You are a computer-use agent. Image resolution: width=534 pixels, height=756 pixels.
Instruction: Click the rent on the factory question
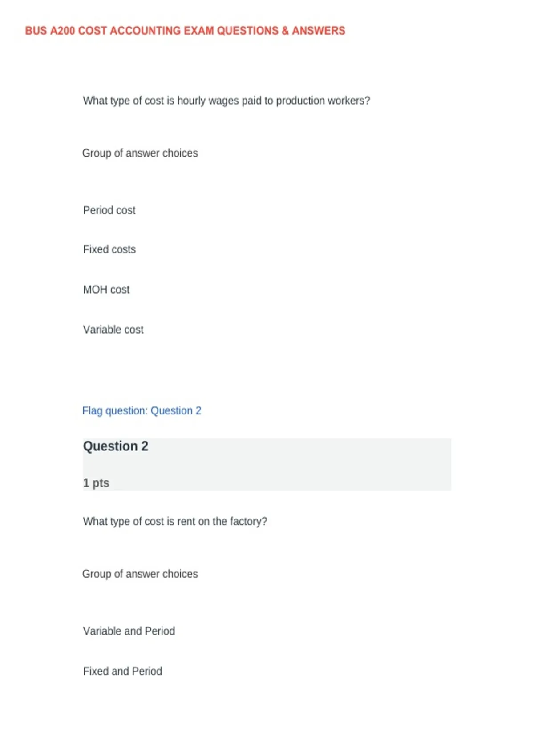pyautogui.click(x=175, y=522)
